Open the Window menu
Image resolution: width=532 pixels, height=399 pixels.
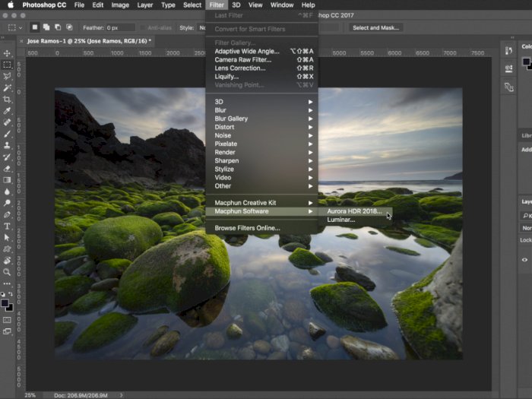click(x=282, y=5)
